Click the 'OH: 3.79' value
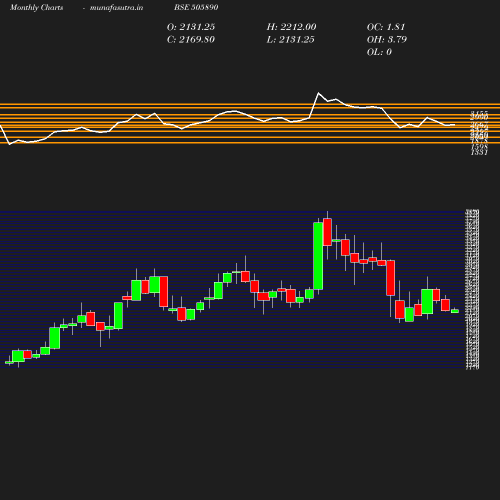Image resolution: width=500 pixels, height=500 pixels. [387, 40]
